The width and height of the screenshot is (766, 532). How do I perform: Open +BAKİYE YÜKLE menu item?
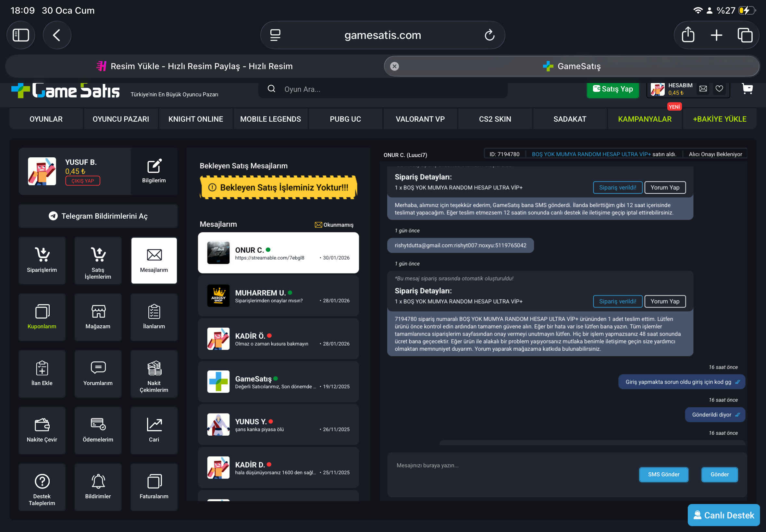[x=720, y=119]
